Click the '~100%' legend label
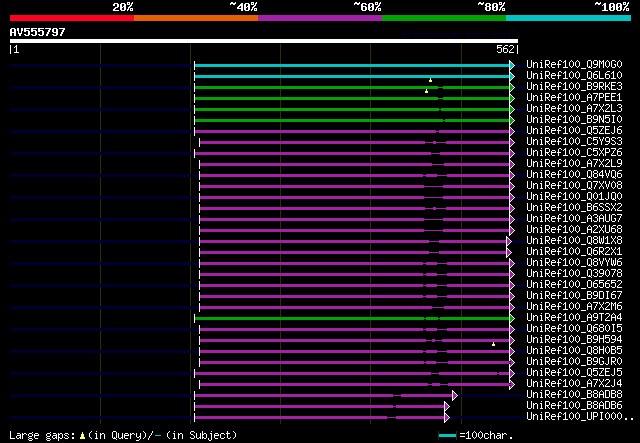This screenshot has height=443, width=640. coord(612,7)
